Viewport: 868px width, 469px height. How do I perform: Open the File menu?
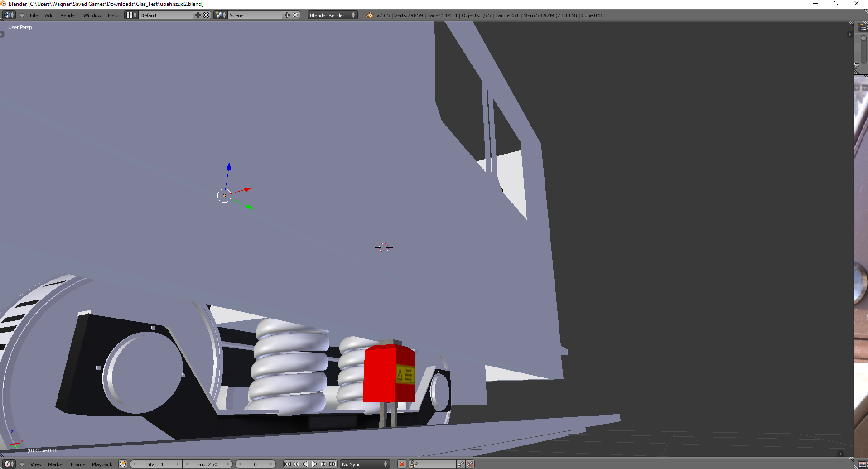(34, 15)
